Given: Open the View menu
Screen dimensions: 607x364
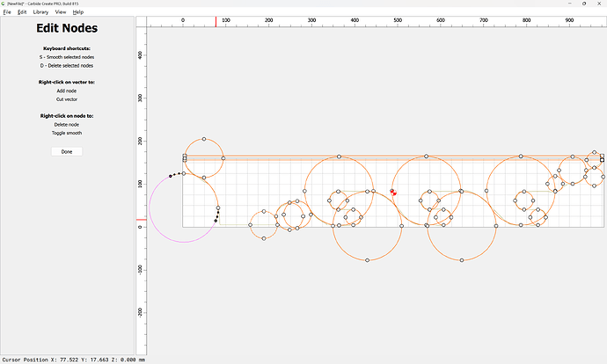Looking at the screenshot, I should click(x=61, y=12).
